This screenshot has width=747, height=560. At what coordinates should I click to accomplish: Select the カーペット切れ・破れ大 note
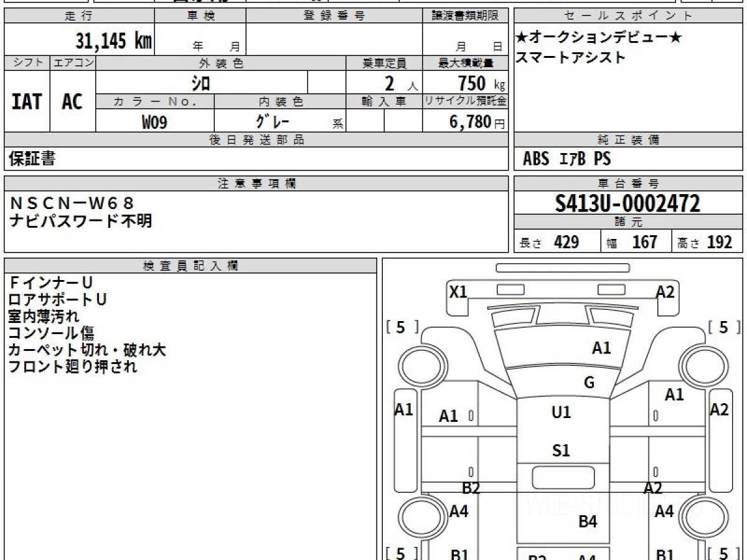pyautogui.click(x=87, y=350)
